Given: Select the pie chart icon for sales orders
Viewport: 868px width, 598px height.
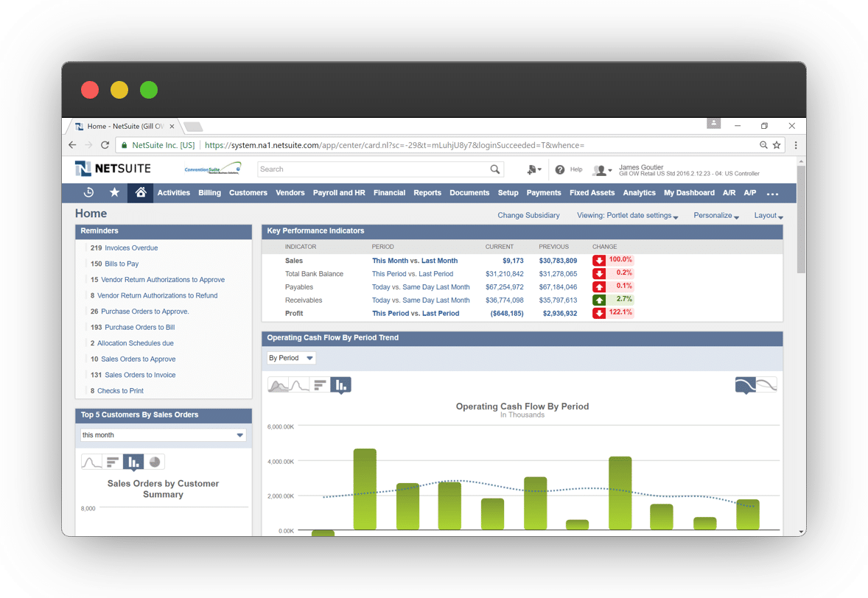Looking at the screenshot, I should [155, 462].
